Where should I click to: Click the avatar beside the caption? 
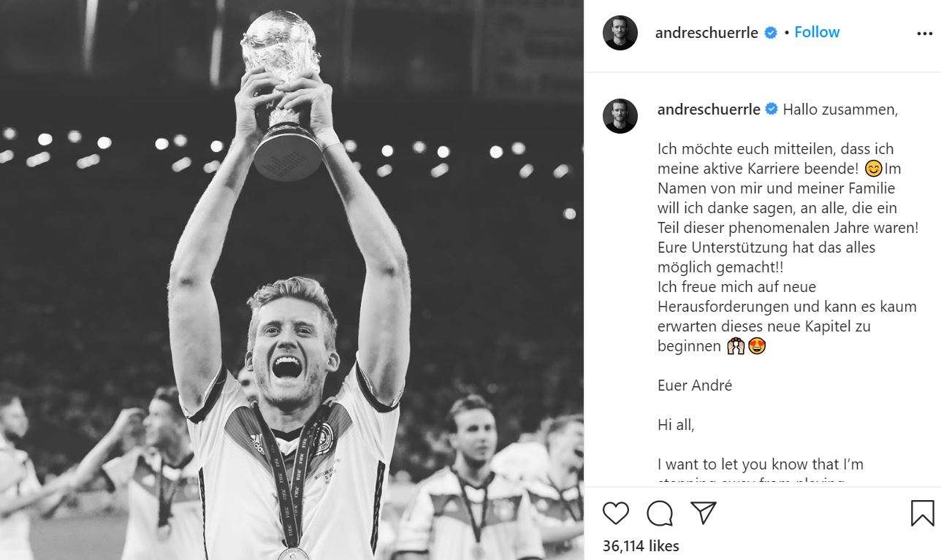click(620, 115)
